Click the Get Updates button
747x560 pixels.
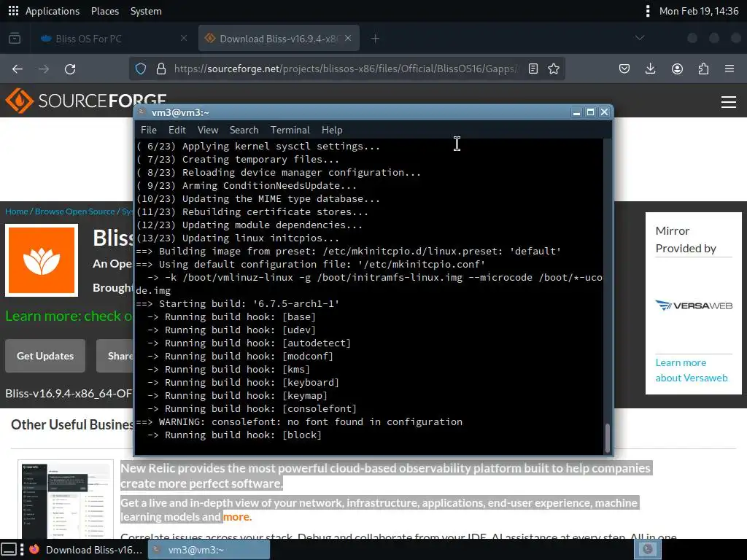(x=45, y=356)
